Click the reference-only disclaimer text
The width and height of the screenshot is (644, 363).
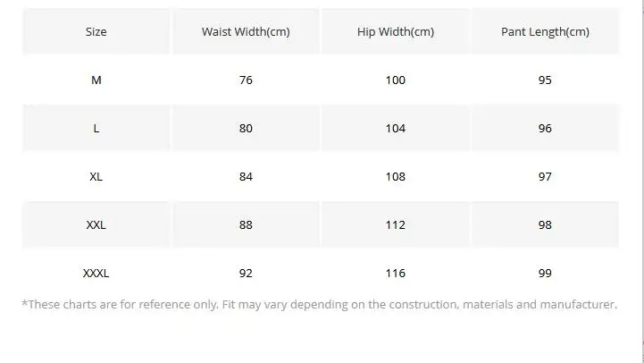pos(320,305)
